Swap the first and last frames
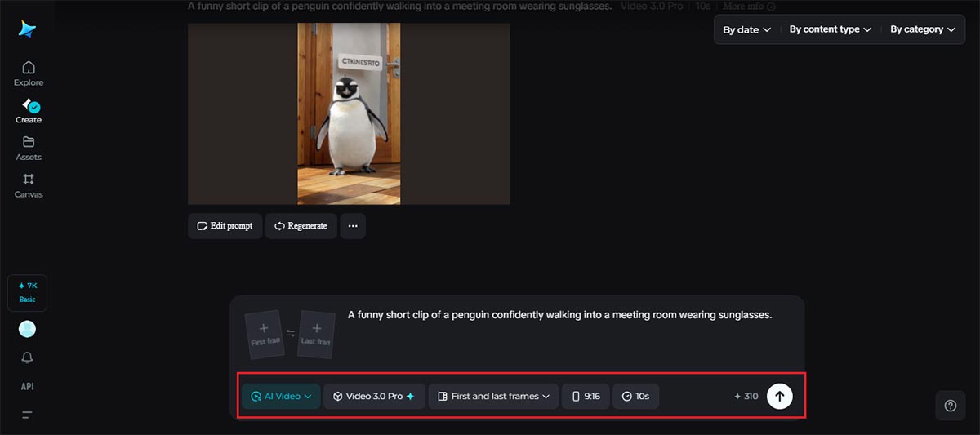Image resolution: width=980 pixels, height=435 pixels. click(x=291, y=333)
